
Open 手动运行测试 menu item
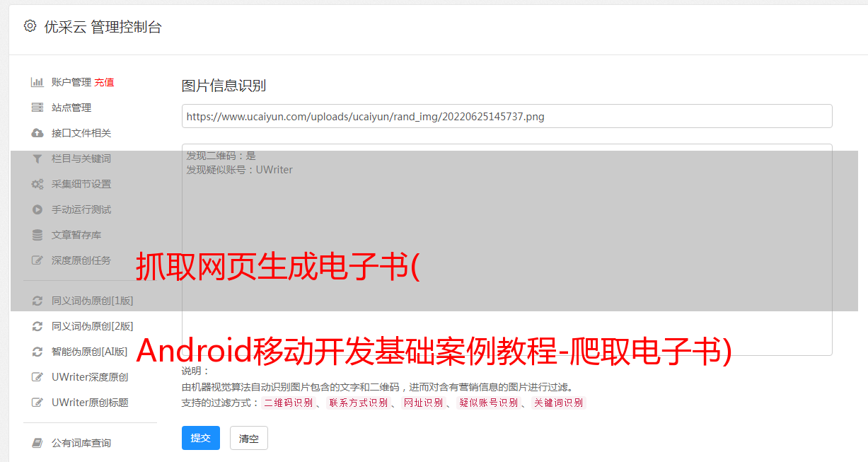click(81, 209)
